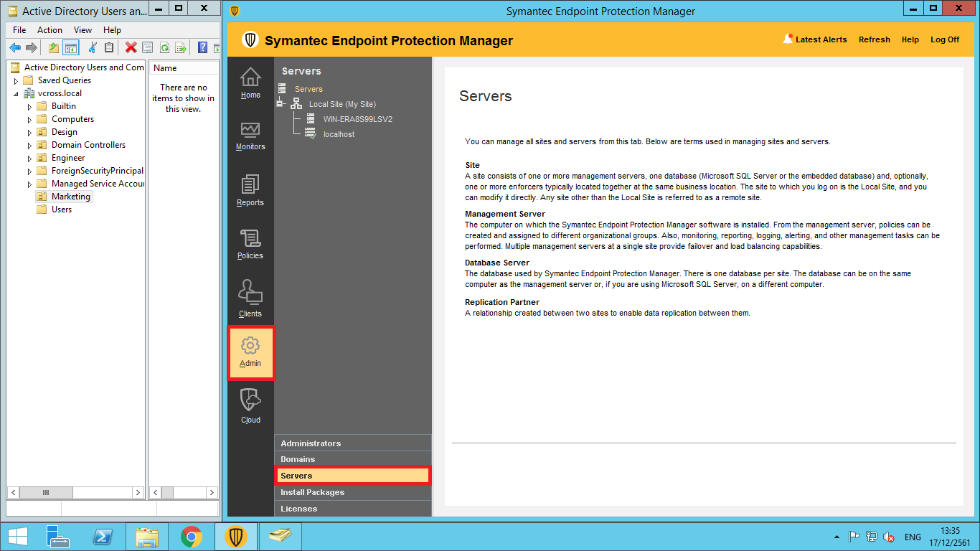Click the scissors Cut icon
Viewport: 980px width, 551px height.
coord(92,48)
